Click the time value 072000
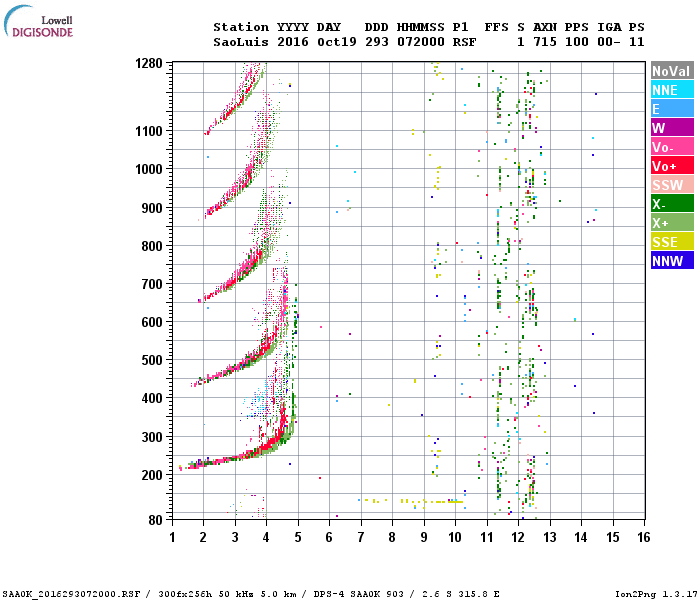700x600 pixels. pos(421,42)
